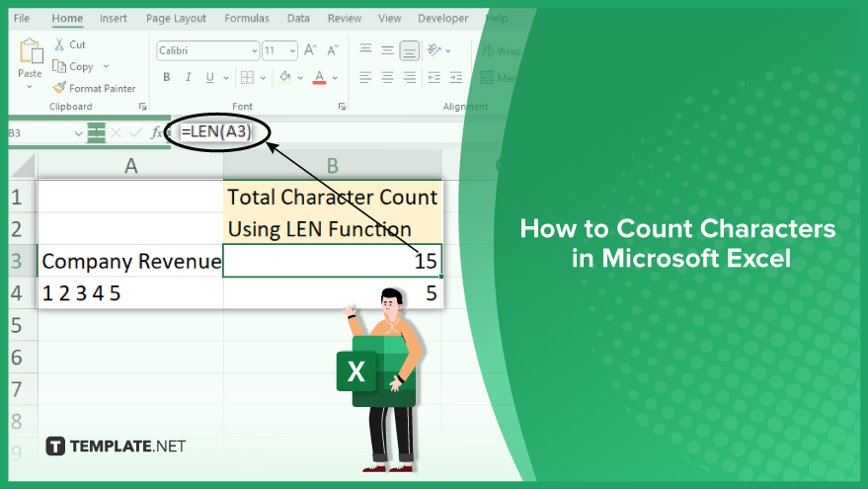Click cell containing '1 2 3 4 5'

[130, 293]
